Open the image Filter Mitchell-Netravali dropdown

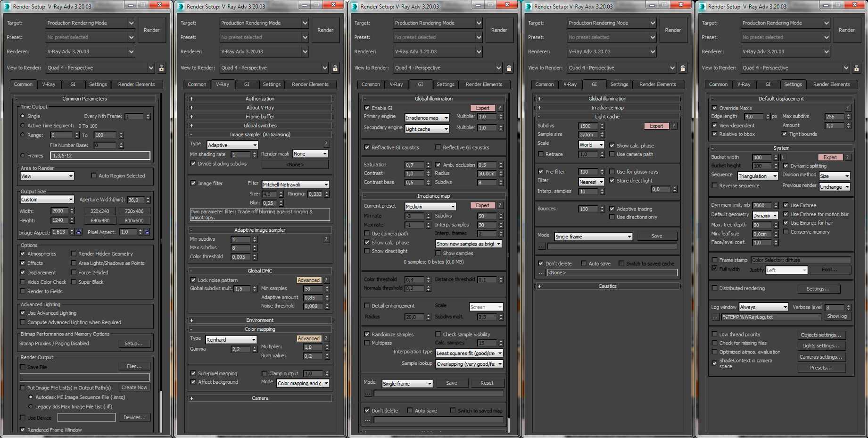coord(295,185)
